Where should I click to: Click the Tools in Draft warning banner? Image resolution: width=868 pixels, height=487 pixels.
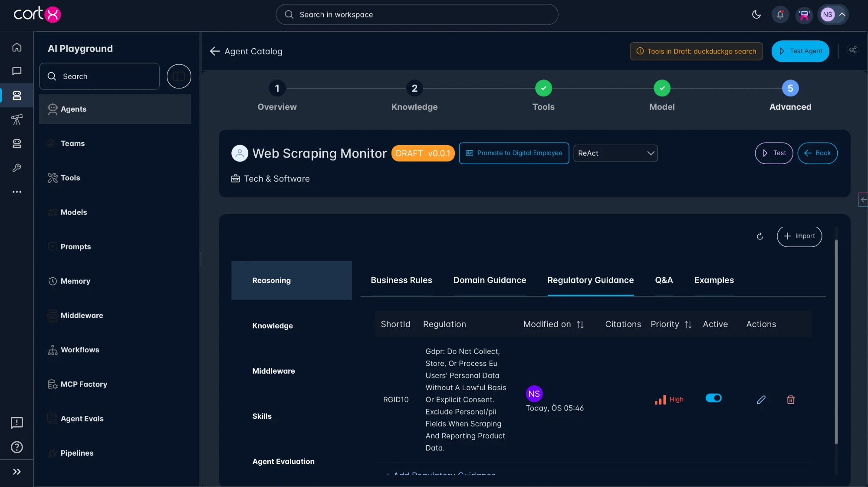coord(696,51)
